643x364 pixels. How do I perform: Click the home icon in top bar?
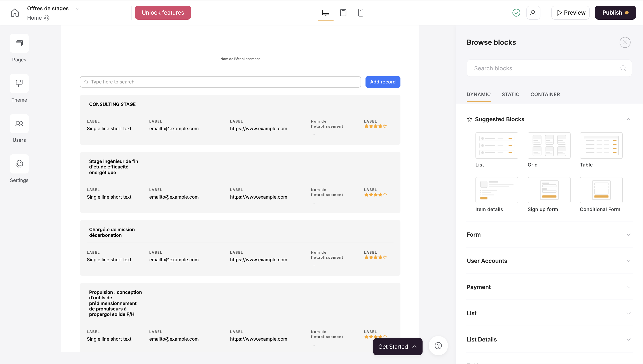pos(15,12)
